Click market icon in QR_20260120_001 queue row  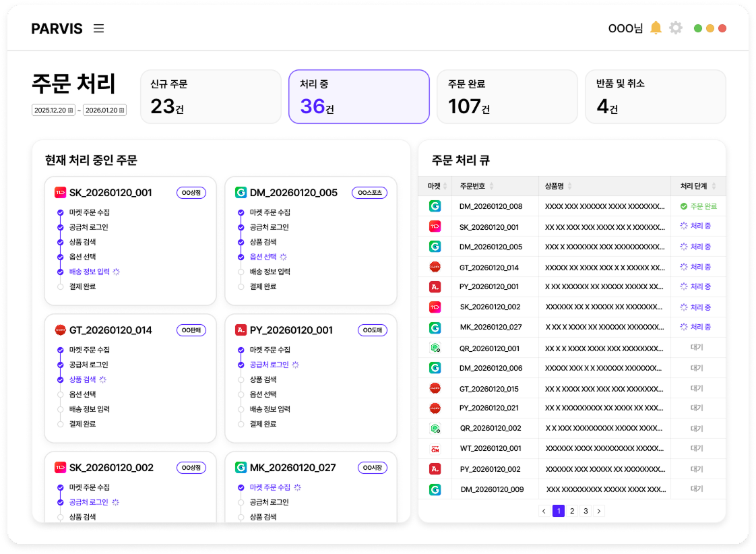pyautogui.click(x=435, y=348)
